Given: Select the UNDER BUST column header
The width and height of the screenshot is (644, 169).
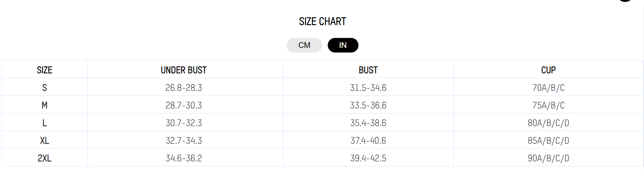Looking at the screenshot, I should 183,70.
